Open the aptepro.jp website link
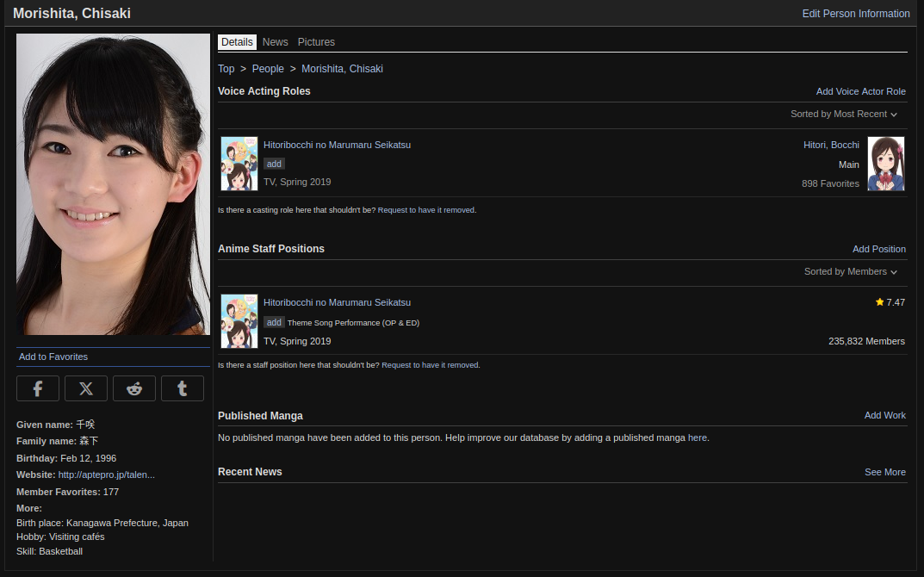 (x=107, y=475)
